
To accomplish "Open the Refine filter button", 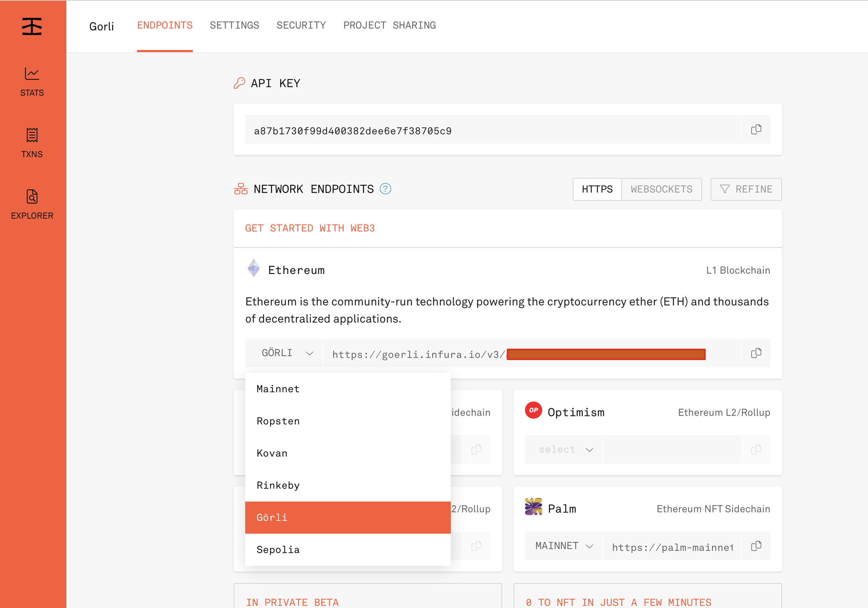I will click(x=746, y=189).
